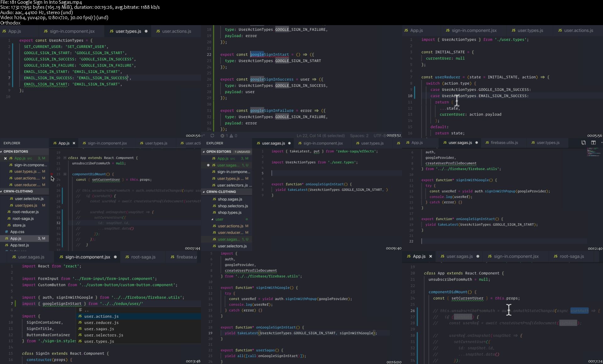Click the unsaved dot on user.types.js tab
Screen dimensions: 603x364
pos(146,31)
